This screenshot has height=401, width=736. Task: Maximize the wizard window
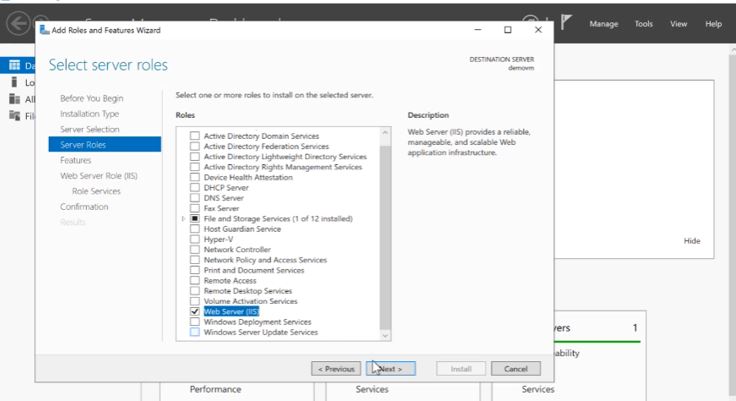point(507,30)
